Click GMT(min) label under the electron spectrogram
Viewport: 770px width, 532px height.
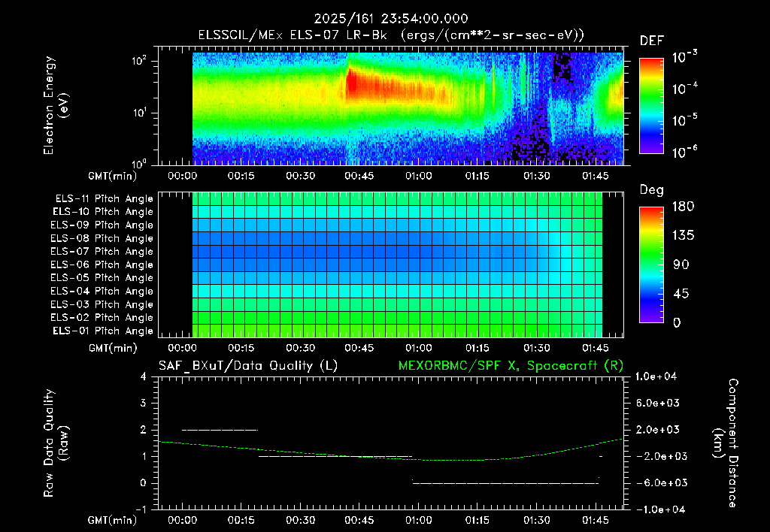click(113, 176)
